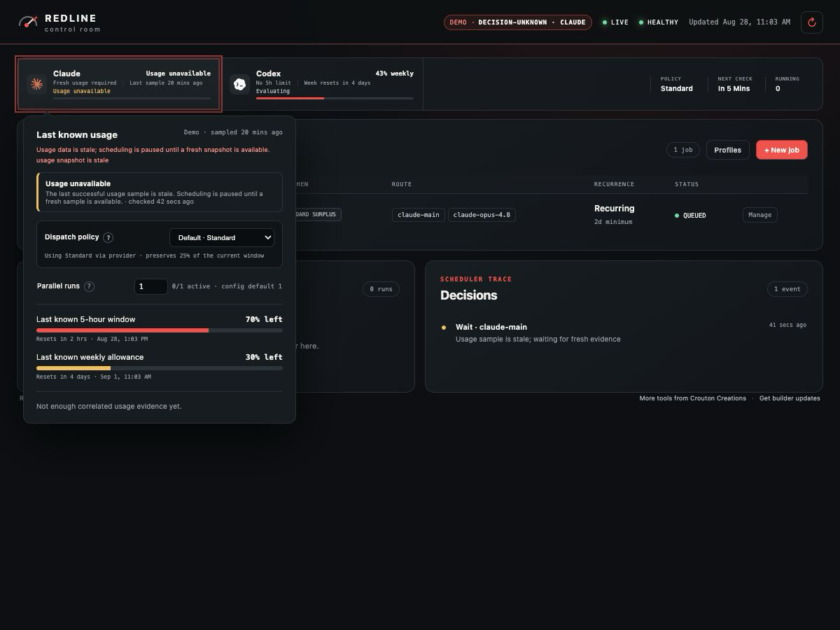Screen dimensions: 840x630
Task: Click the Next check In 5 Mins summary
Action: coord(734,84)
